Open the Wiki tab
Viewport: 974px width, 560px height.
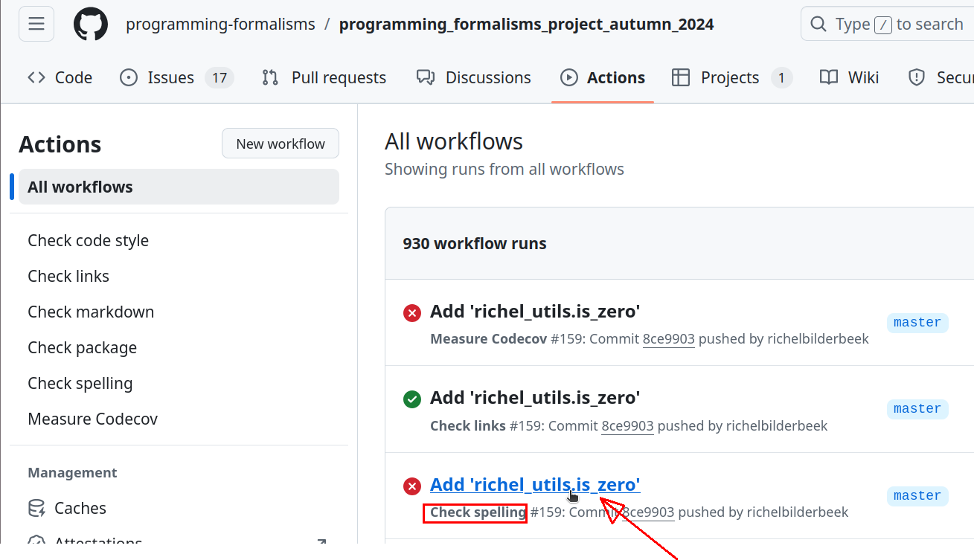pyautogui.click(x=849, y=77)
